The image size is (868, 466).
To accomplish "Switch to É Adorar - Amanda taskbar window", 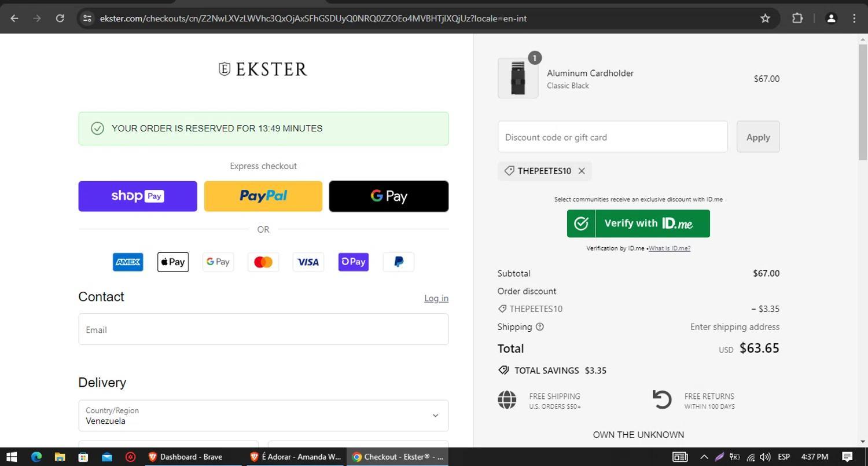I will coord(296,457).
